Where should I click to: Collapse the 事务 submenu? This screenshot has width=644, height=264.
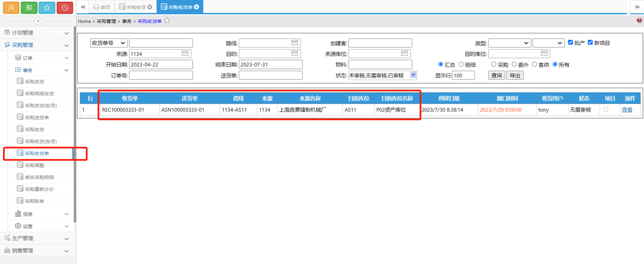click(67, 70)
